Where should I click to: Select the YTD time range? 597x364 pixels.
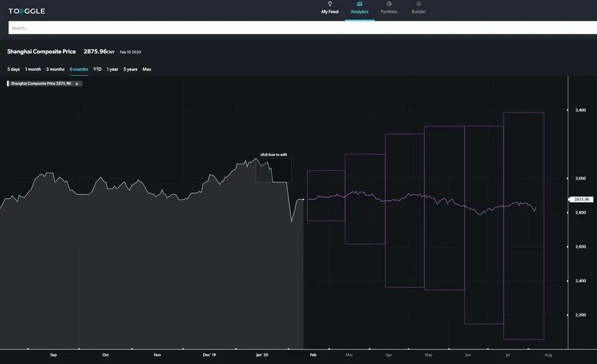(x=97, y=69)
